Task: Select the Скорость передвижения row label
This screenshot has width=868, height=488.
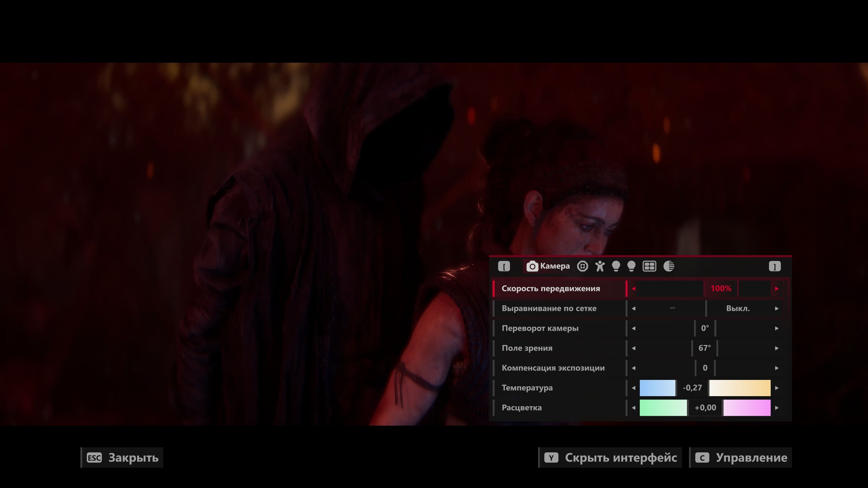Action: click(551, 289)
